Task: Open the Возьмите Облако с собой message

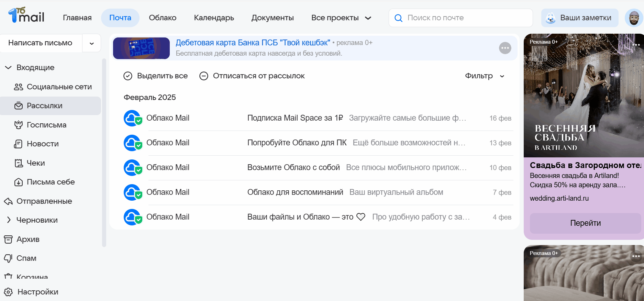Action: click(x=318, y=168)
